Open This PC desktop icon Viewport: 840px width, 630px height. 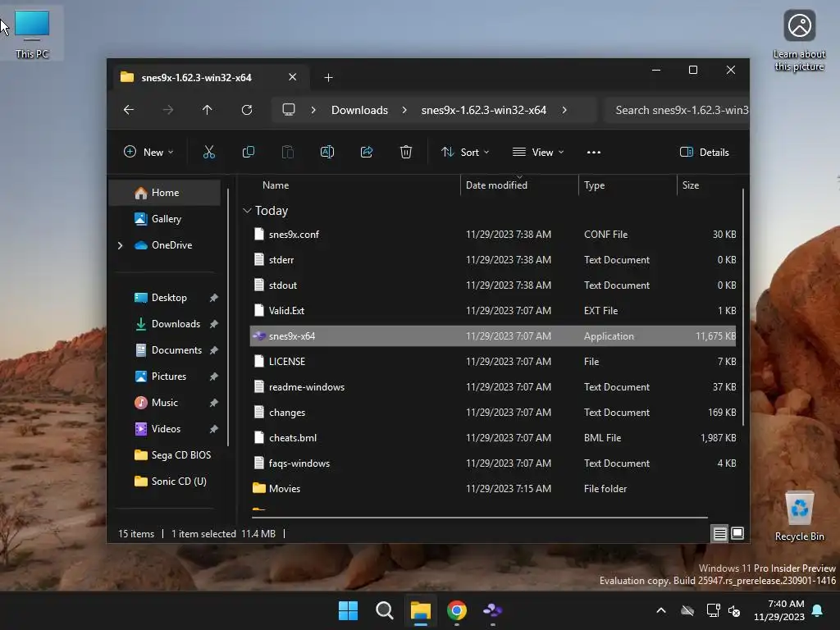click(x=32, y=34)
